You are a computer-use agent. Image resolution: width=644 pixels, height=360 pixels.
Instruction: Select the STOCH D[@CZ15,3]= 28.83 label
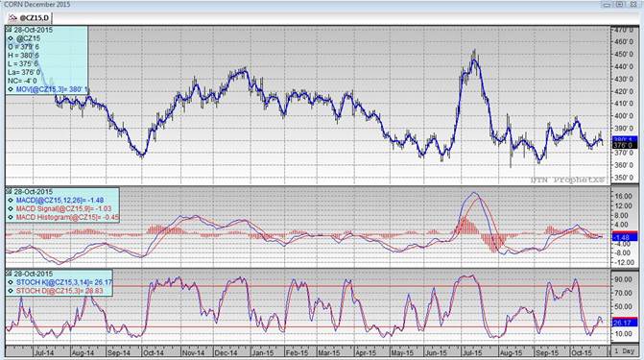click(60, 291)
